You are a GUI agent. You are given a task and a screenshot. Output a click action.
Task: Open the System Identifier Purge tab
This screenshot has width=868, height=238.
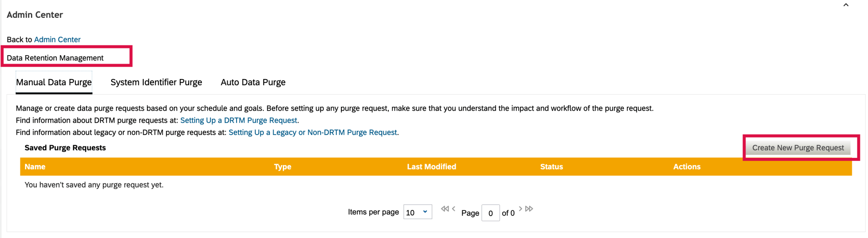tap(156, 82)
